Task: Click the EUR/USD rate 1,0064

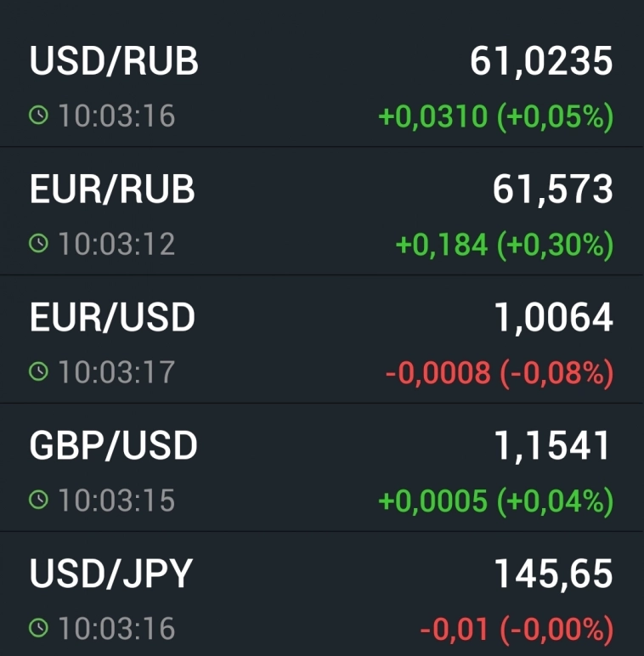Action: tap(553, 317)
